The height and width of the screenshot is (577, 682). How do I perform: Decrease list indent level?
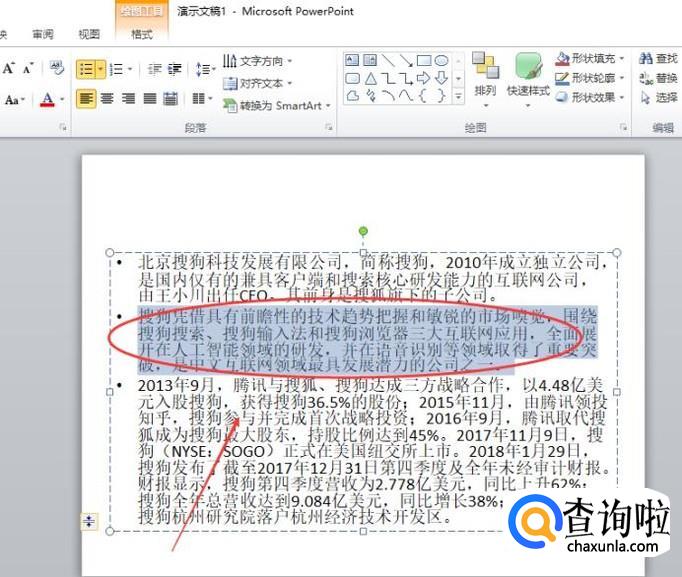point(154,69)
